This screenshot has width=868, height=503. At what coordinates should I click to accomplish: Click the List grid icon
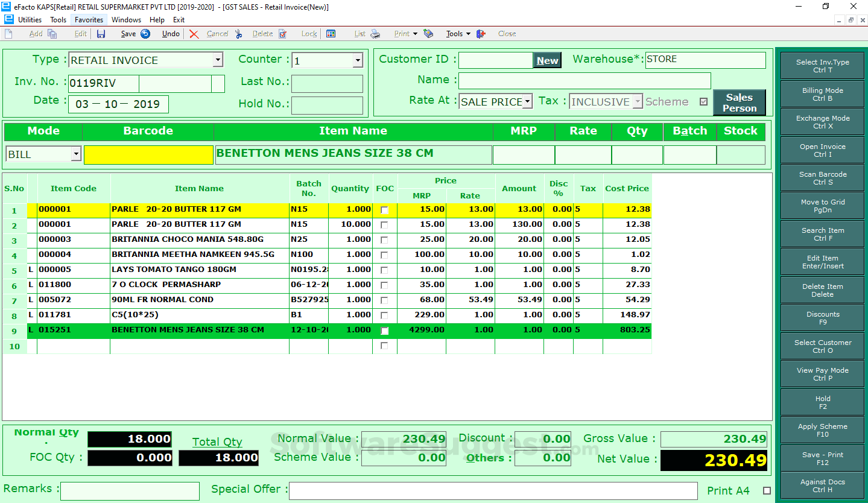point(331,34)
